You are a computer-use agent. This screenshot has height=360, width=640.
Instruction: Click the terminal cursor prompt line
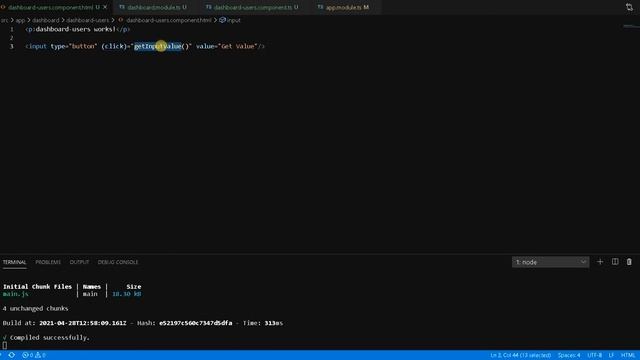pos(4,345)
